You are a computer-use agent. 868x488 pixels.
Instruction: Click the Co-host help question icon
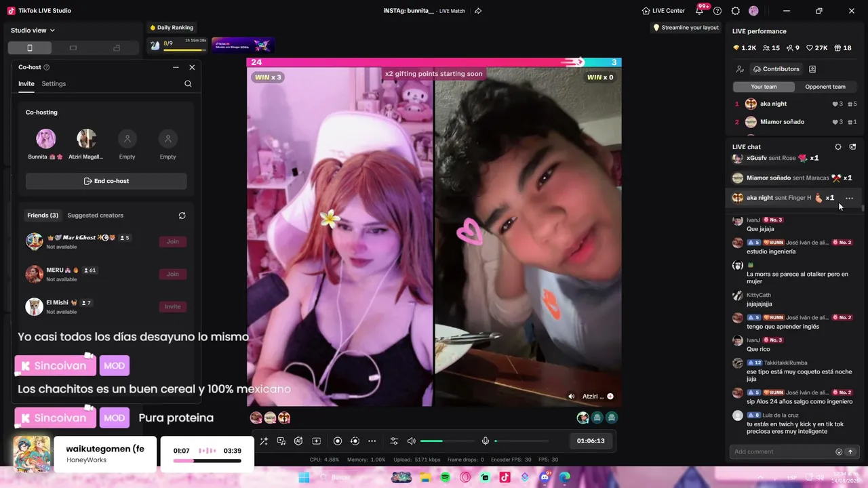tap(47, 67)
